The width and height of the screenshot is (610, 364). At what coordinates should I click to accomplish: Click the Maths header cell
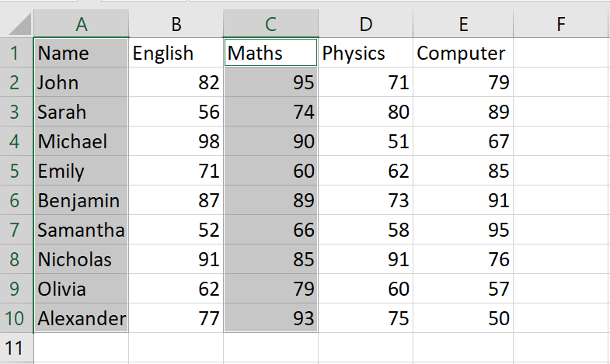click(270, 53)
